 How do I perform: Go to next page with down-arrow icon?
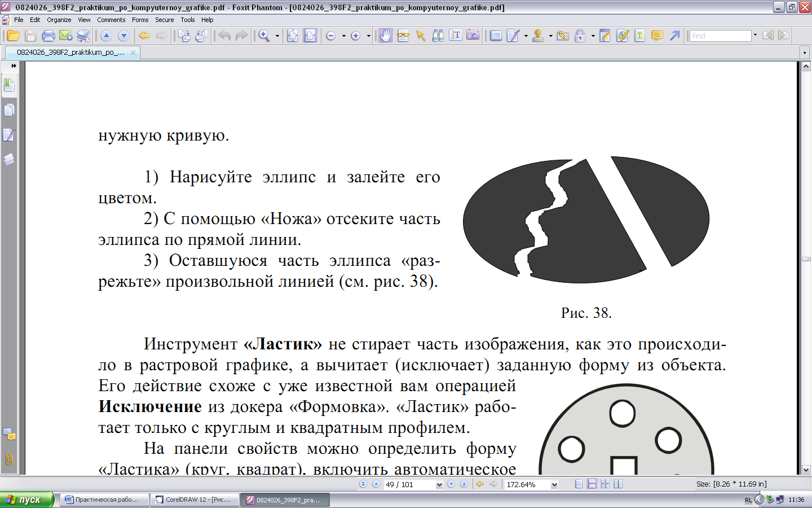[123, 36]
